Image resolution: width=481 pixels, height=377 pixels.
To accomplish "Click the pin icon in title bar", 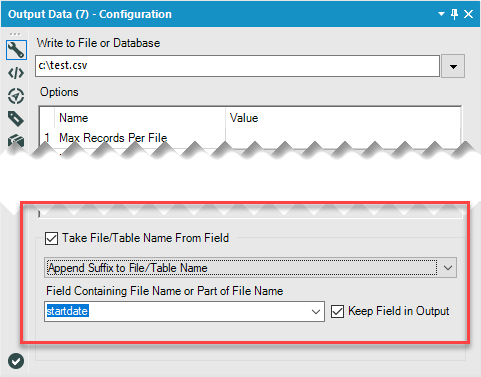I will (x=454, y=14).
